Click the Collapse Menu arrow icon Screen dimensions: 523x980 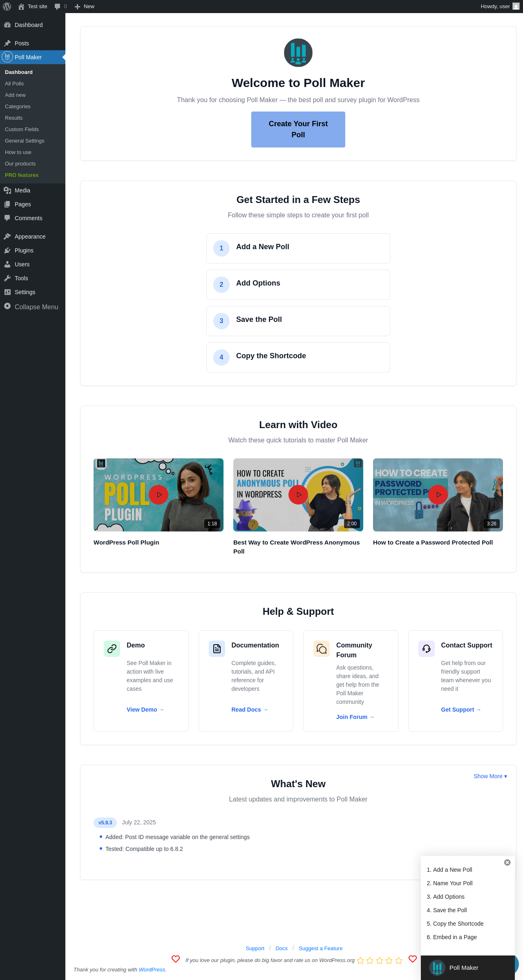coord(7,306)
